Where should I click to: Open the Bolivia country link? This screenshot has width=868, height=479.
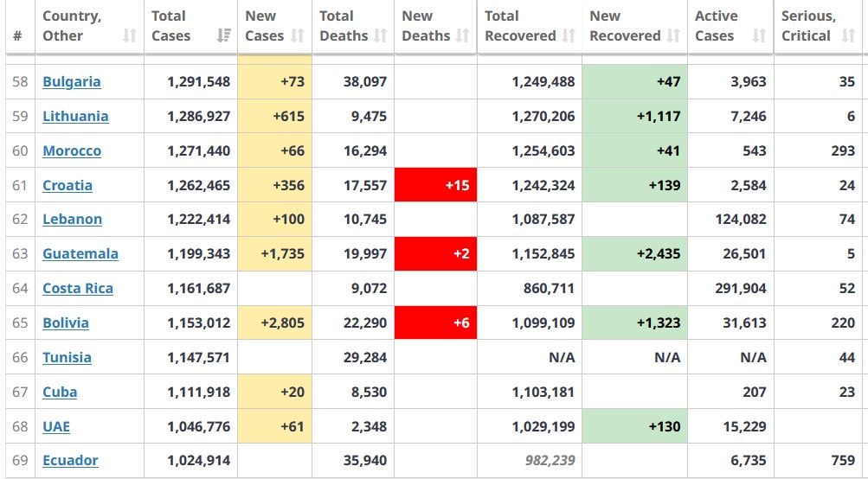[66, 323]
